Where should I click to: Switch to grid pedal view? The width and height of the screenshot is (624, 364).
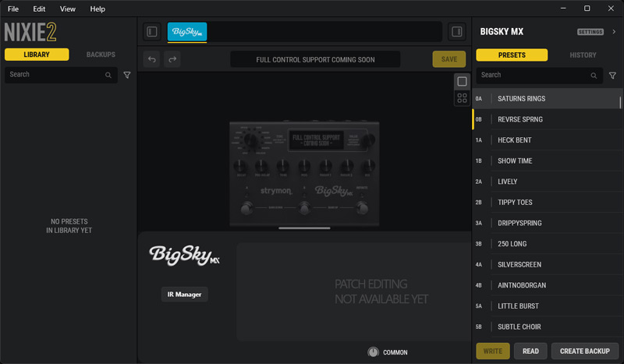click(x=462, y=98)
